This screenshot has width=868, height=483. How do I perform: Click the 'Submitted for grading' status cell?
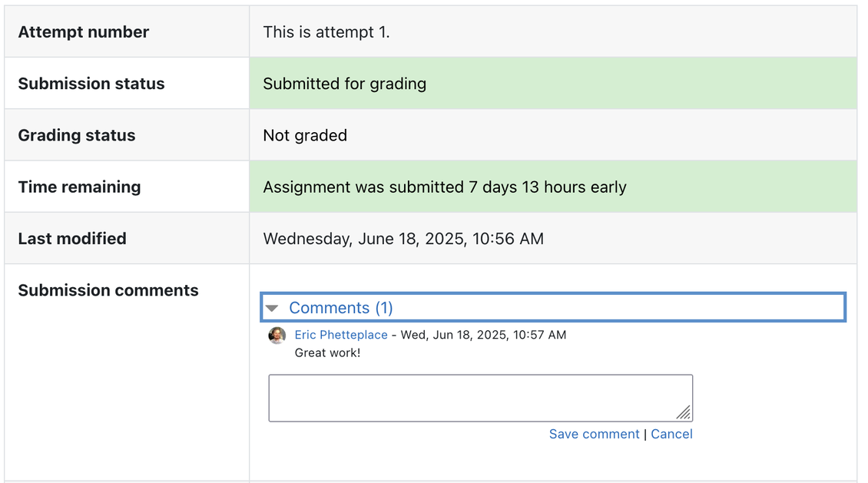[344, 83]
